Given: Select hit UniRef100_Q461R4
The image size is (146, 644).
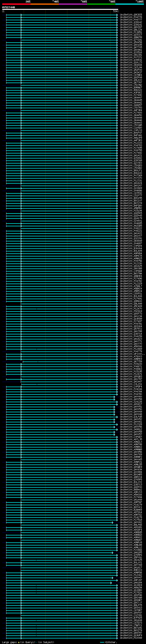Looking at the screenshot, I should point(131,583).
